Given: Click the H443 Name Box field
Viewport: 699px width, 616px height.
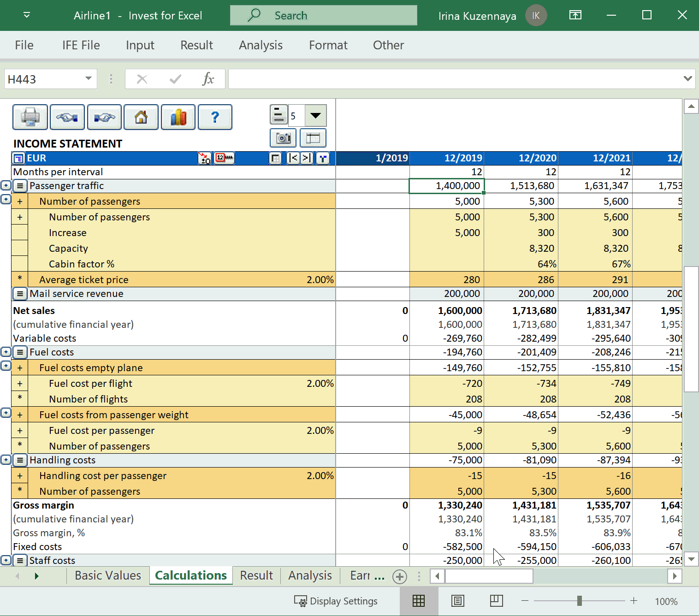Looking at the screenshot, I should tap(43, 79).
